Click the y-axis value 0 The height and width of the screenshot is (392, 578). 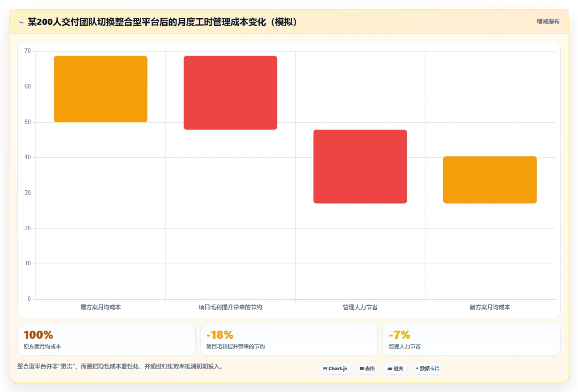pyautogui.click(x=29, y=299)
